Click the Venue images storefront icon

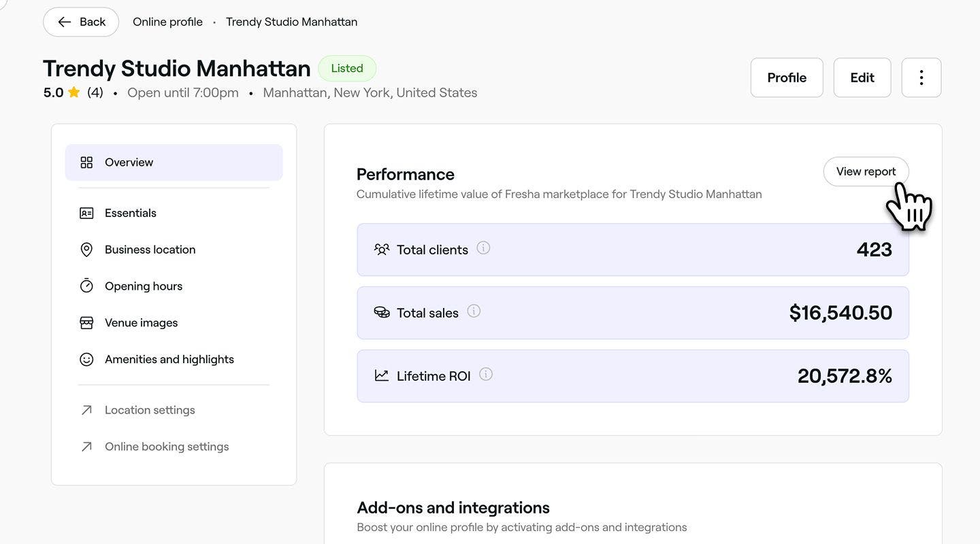(x=86, y=323)
